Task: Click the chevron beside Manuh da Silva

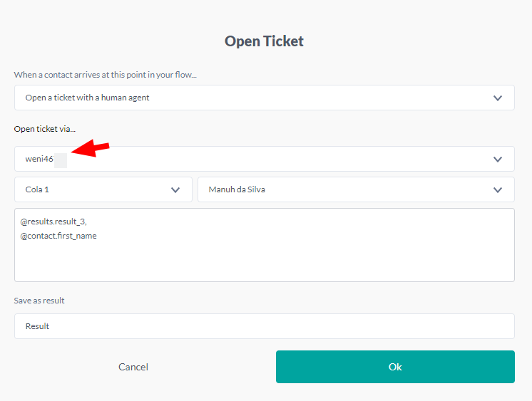Action: tap(498, 190)
